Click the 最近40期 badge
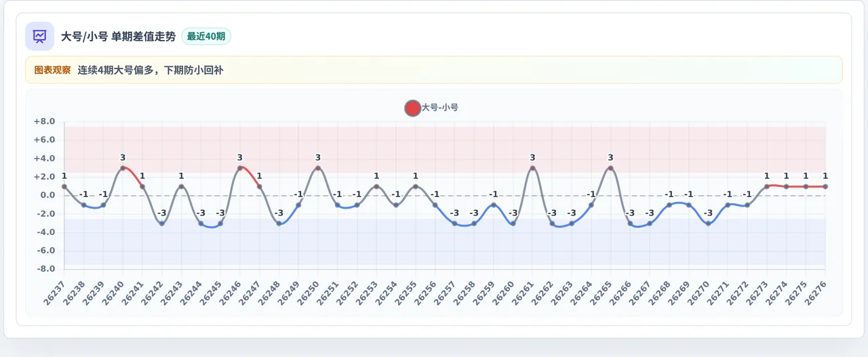This screenshot has width=868, height=357. click(206, 37)
